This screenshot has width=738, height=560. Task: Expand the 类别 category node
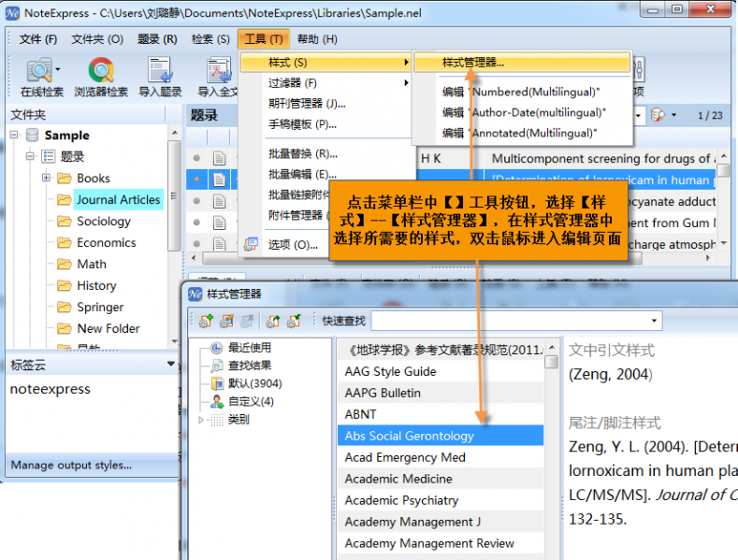click(201, 420)
